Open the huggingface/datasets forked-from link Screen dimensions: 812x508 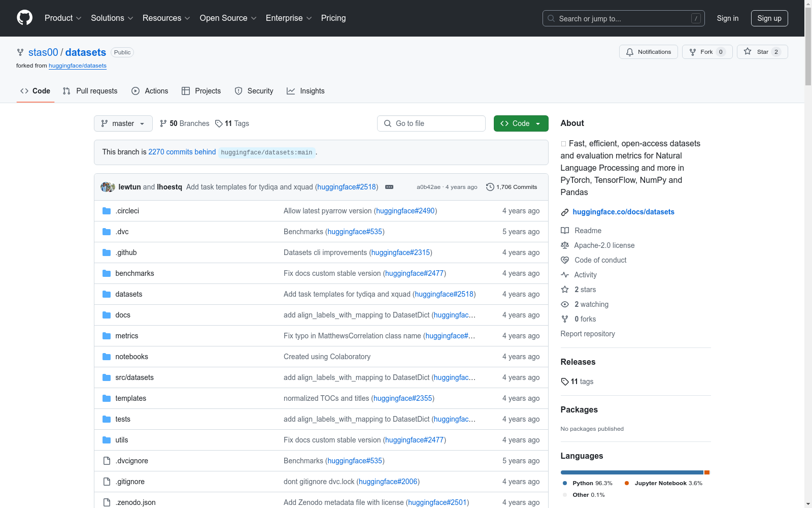pos(78,66)
